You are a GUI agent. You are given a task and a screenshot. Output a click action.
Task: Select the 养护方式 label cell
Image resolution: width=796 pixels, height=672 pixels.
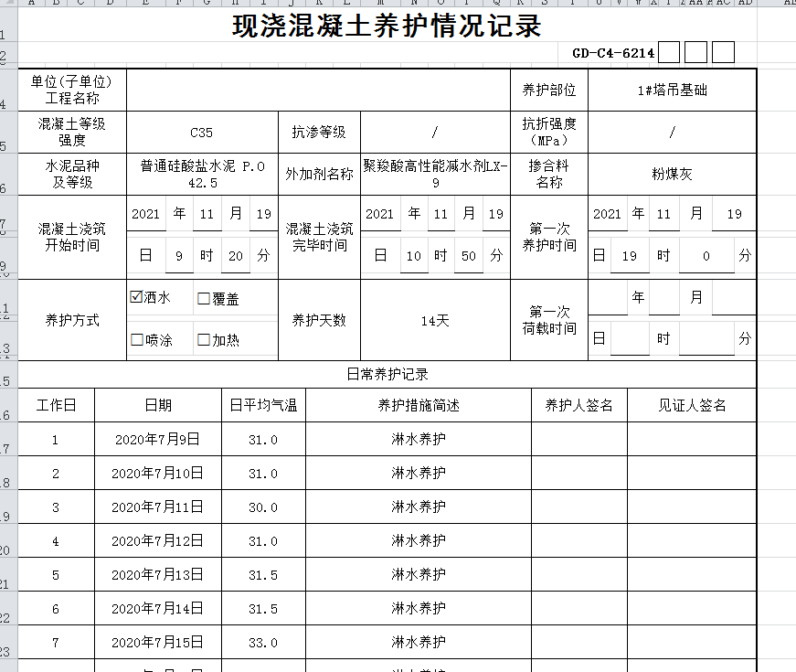(72, 320)
